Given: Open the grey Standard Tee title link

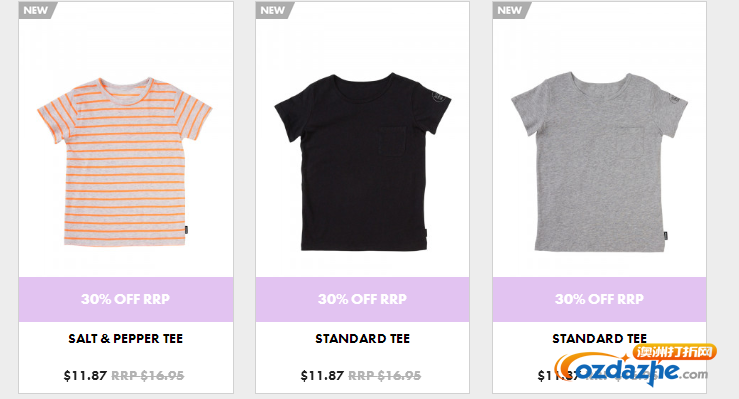Looking at the screenshot, I should (x=599, y=339).
